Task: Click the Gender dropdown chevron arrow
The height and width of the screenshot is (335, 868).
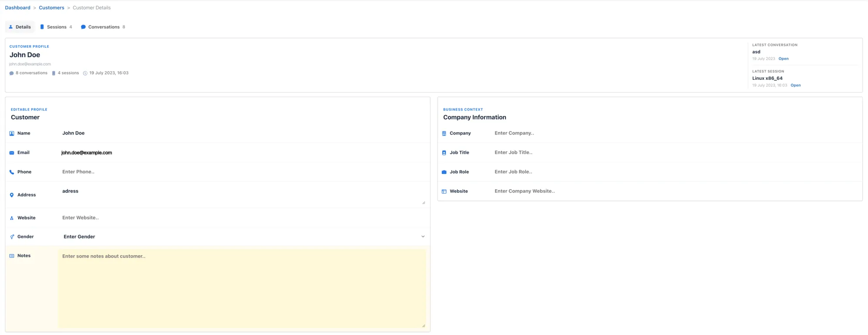Action: tap(423, 237)
